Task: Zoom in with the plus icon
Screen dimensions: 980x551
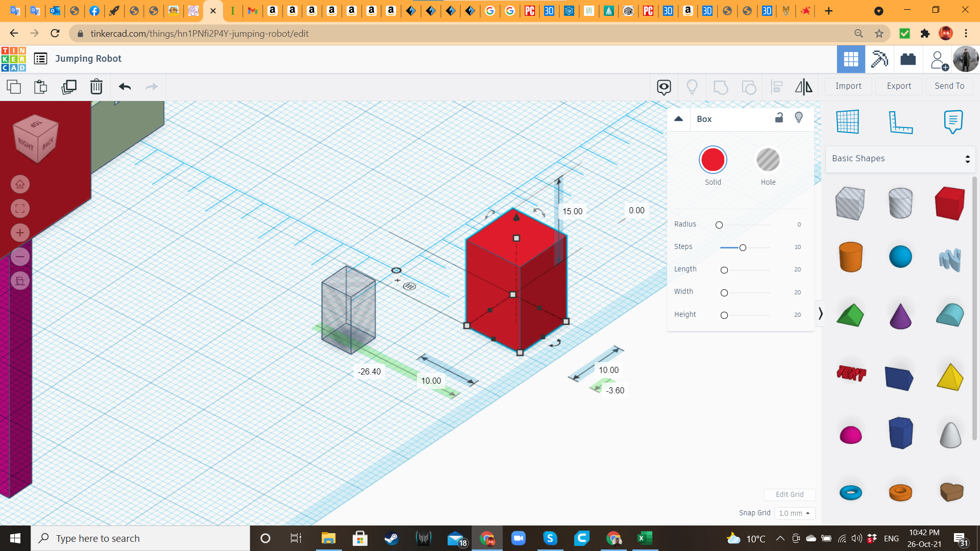Action: (x=20, y=233)
